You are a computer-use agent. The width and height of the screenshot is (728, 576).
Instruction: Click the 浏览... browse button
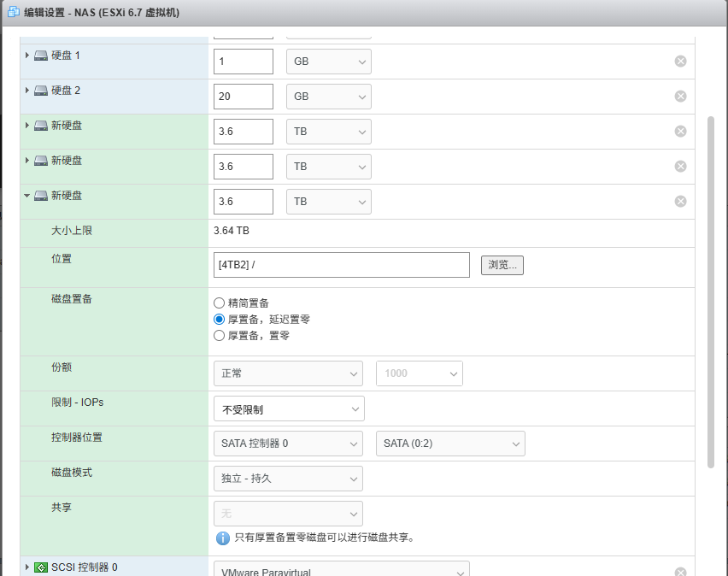[x=502, y=265]
